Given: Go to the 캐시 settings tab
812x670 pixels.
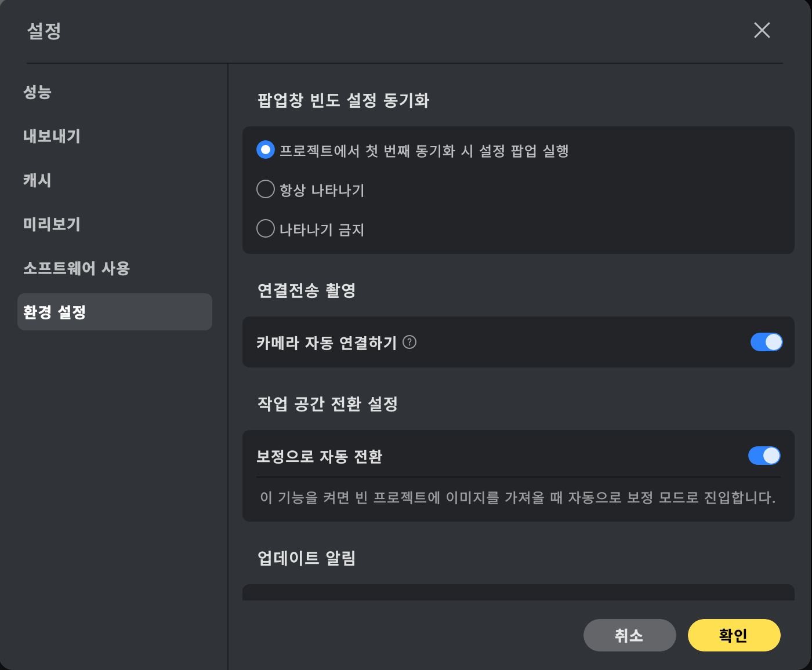Looking at the screenshot, I should pyautogui.click(x=37, y=180).
